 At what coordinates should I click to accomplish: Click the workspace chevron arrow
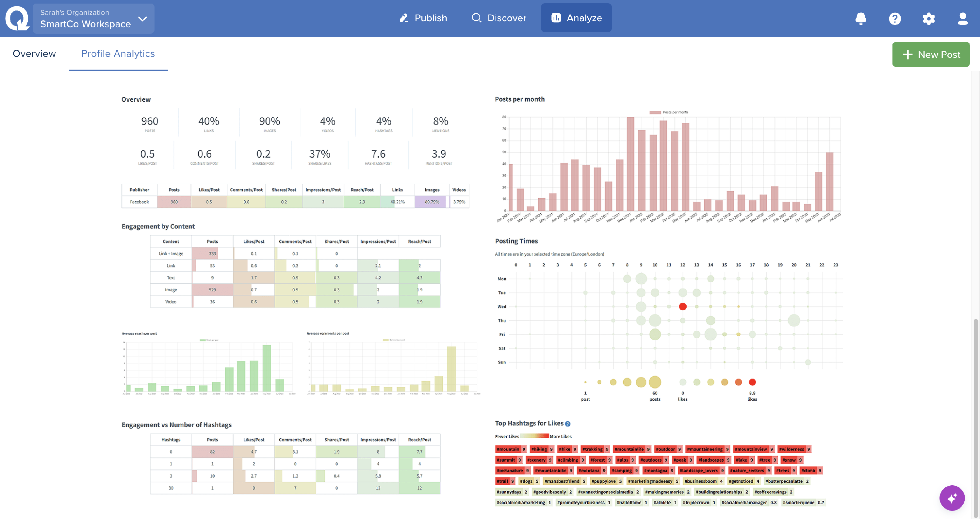pyautogui.click(x=143, y=19)
